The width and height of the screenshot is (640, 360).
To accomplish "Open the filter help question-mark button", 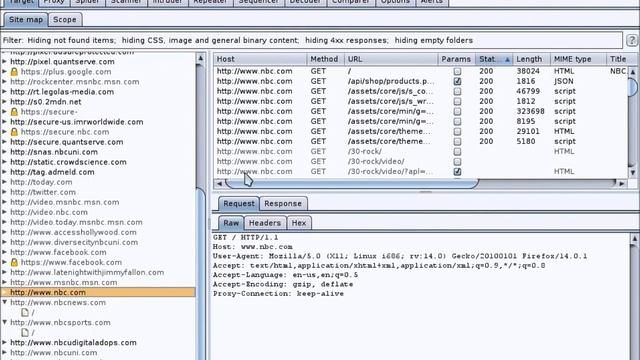I will click(632, 40).
